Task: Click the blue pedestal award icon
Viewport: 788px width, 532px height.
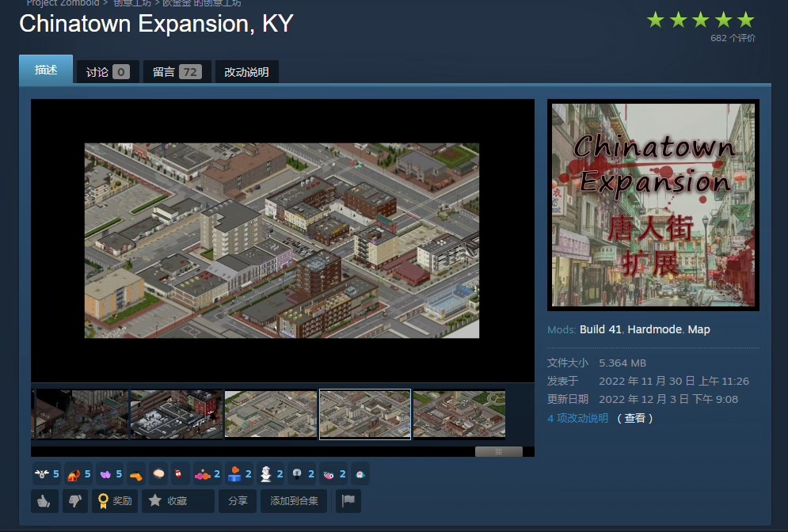Action: [239, 474]
